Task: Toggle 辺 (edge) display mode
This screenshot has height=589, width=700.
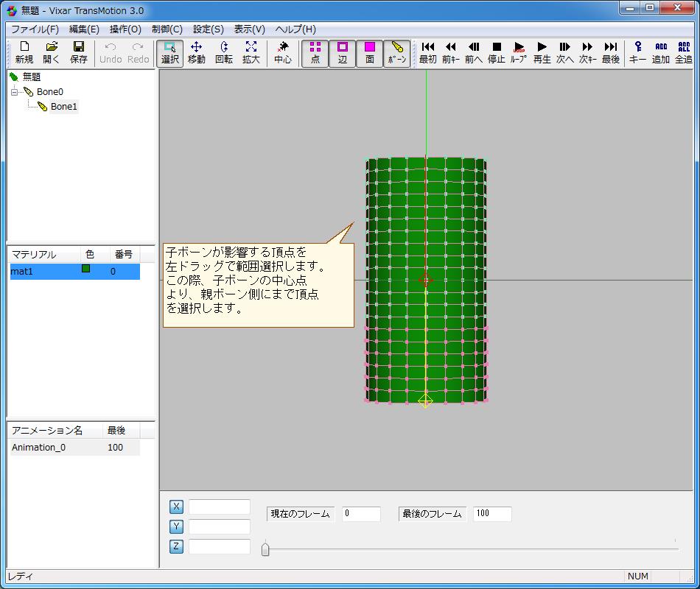Action: click(x=343, y=52)
